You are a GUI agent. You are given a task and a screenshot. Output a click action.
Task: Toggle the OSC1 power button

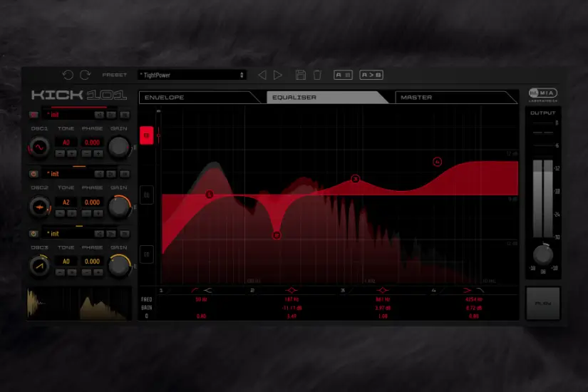(x=33, y=114)
